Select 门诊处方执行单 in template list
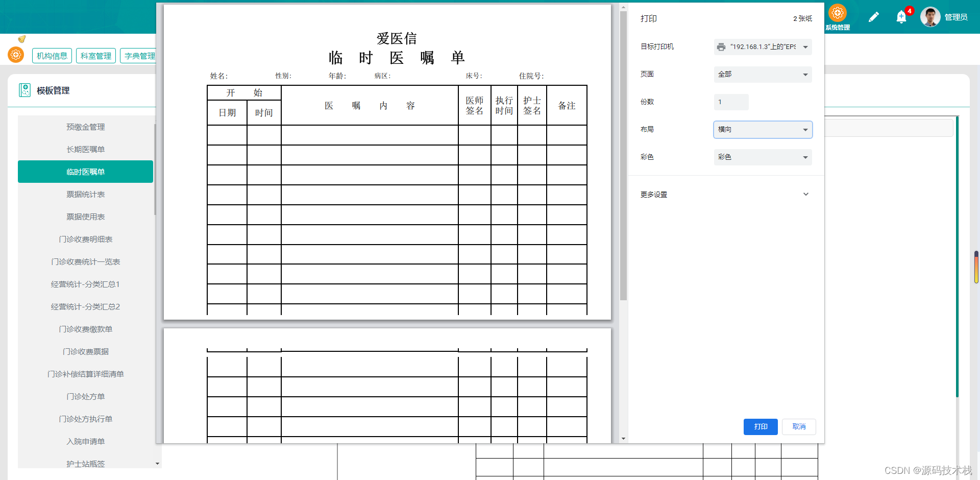Image resolution: width=980 pixels, height=480 pixels. coord(85,419)
